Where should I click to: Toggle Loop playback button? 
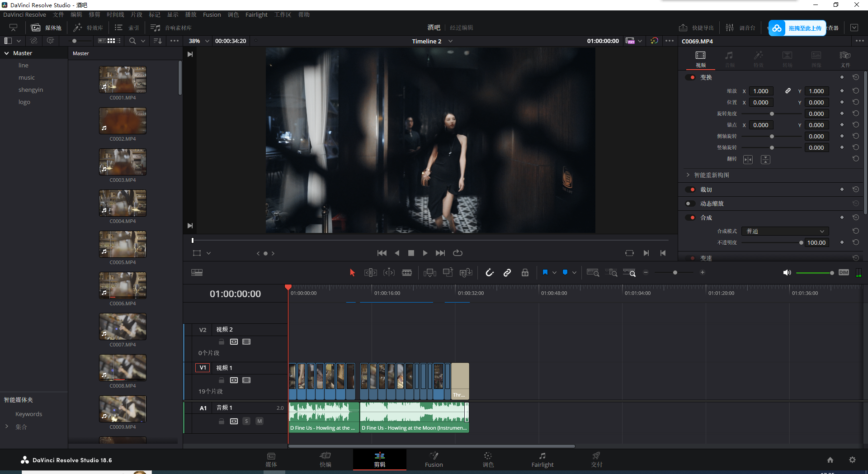click(x=458, y=253)
